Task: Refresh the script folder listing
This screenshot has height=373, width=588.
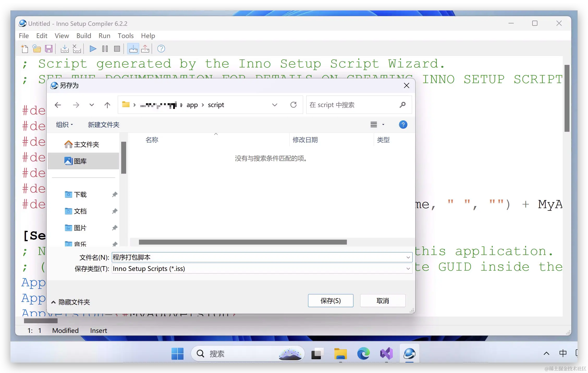Action: coord(293,105)
